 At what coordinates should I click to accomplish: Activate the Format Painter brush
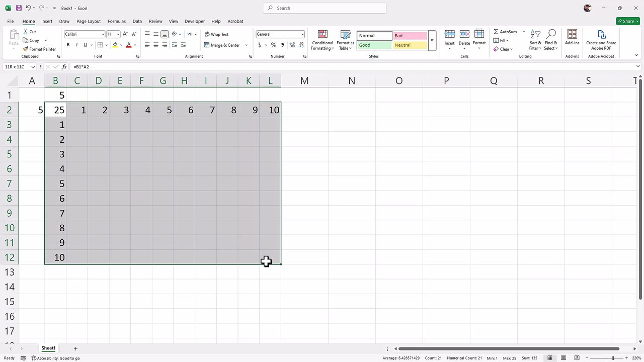tap(26, 49)
